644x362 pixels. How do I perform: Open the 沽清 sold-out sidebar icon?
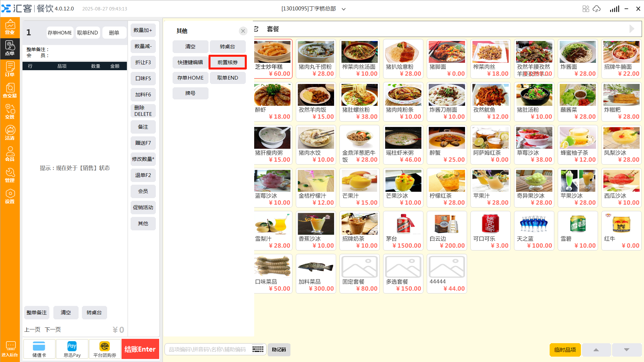pos(10,133)
